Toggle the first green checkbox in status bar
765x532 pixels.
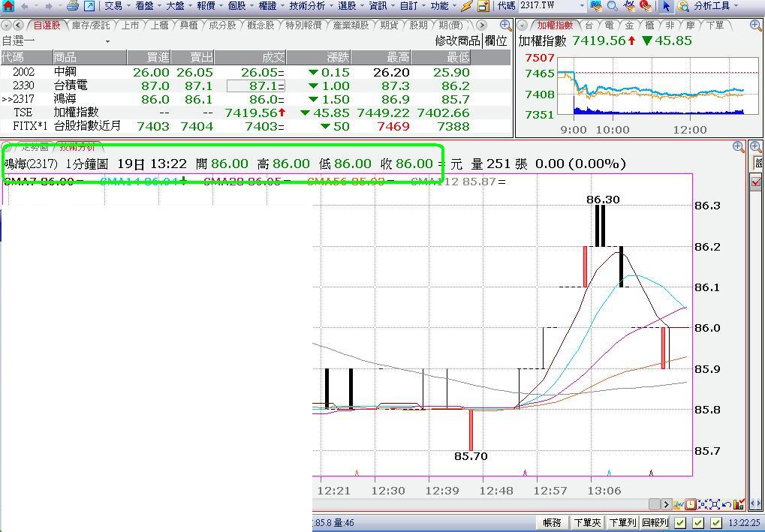click(680, 523)
